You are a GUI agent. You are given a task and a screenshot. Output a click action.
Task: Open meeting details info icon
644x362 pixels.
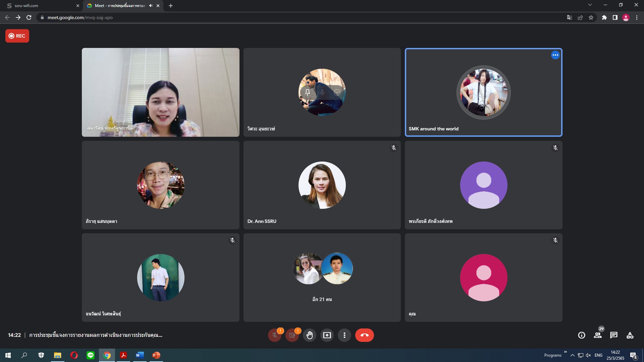tap(582, 335)
